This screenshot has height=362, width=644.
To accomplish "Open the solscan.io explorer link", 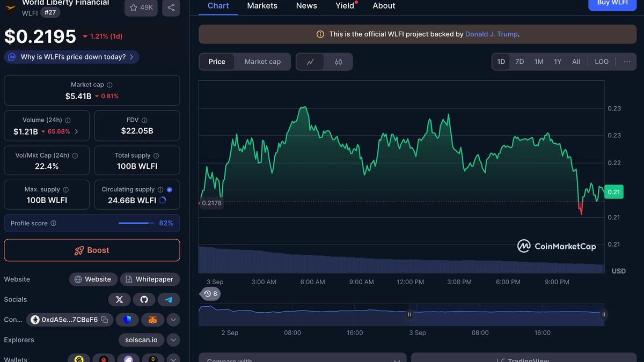I will click(141, 340).
